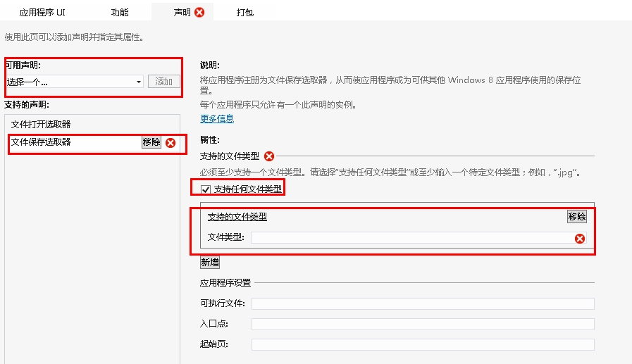Remove the 支持的文件类型 entry

click(577, 217)
